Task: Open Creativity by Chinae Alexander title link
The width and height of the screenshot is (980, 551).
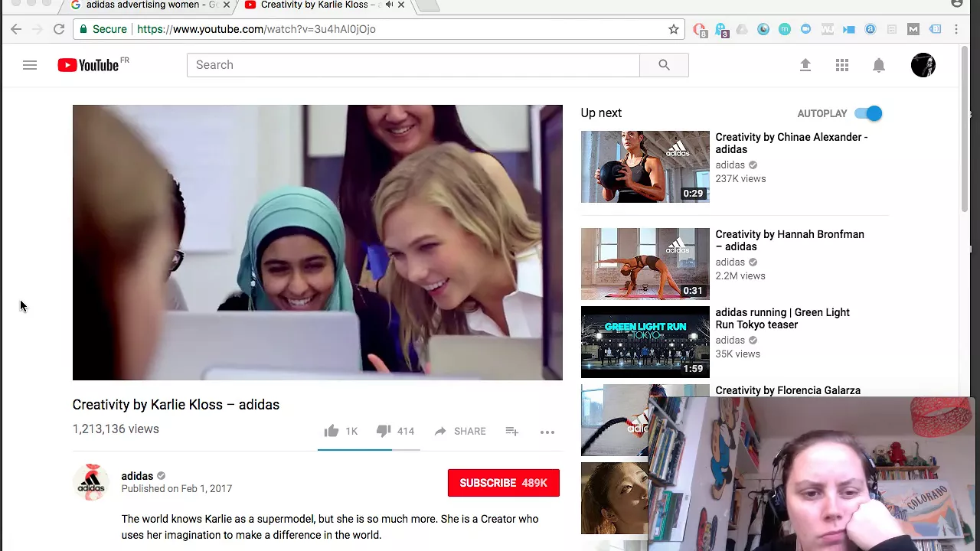Action: (792, 143)
